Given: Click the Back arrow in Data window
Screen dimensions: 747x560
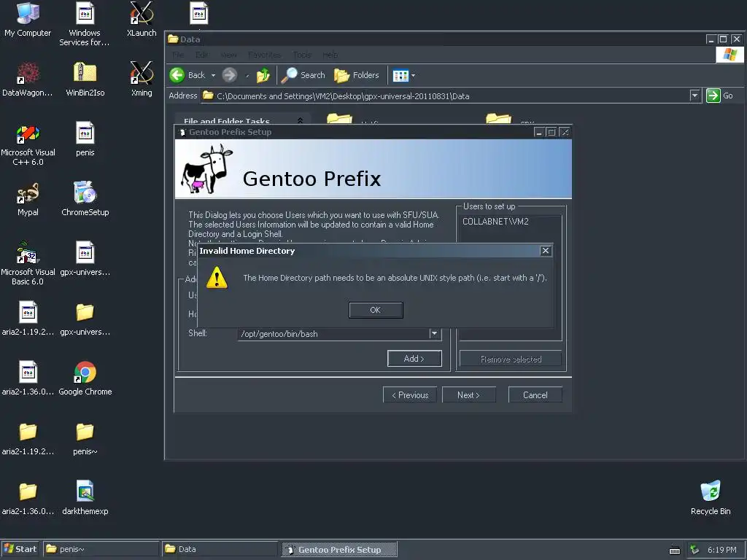Looking at the screenshot, I should point(177,75).
